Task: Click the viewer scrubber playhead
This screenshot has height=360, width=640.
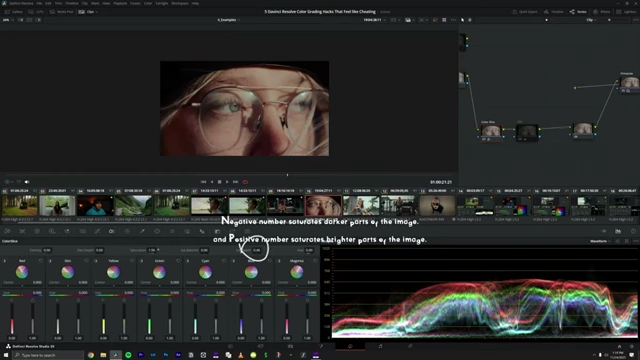Action: [287, 175]
